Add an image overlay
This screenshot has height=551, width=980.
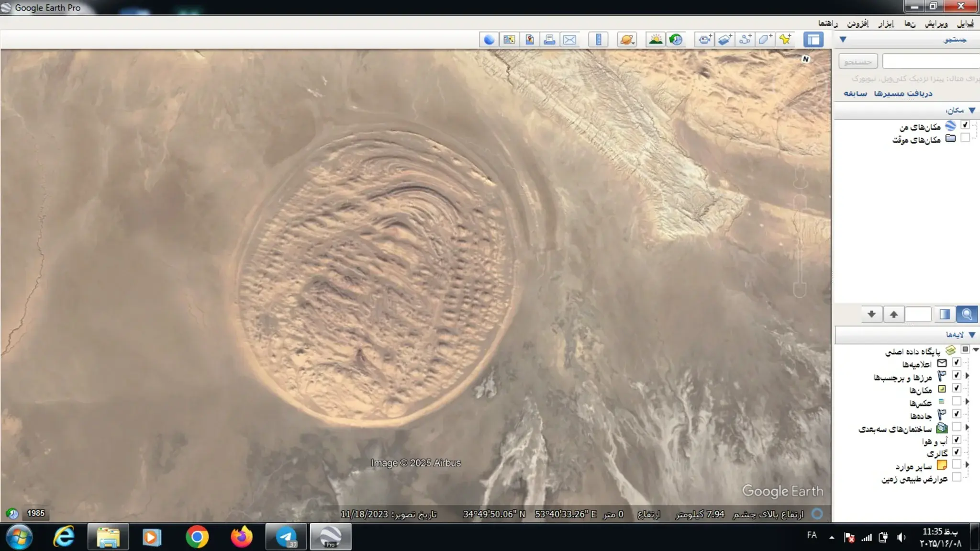(x=724, y=40)
